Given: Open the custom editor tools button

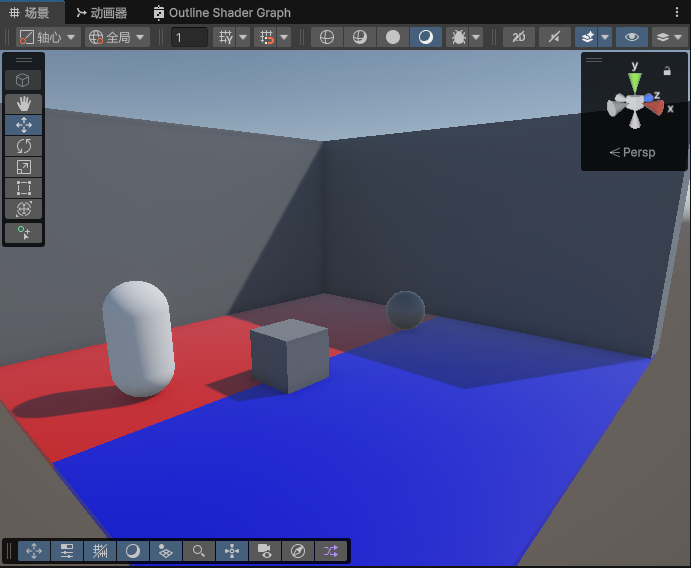Looking at the screenshot, I should click(24, 233).
